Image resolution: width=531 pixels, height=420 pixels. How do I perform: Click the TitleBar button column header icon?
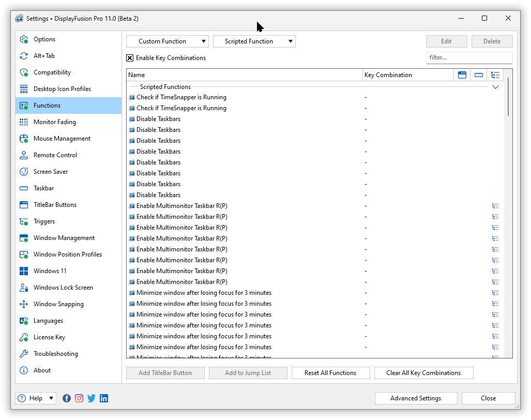pos(462,75)
